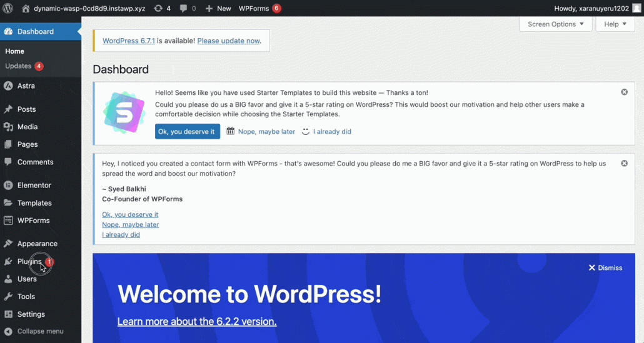Open comments bubble icon in admin bar

click(x=184, y=8)
